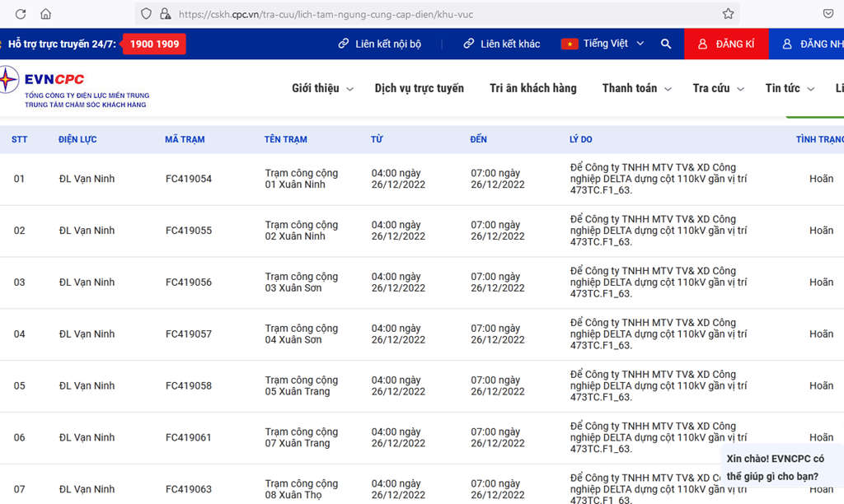This screenshot has width=844, height=504.
Task: Click the shield tracking protection icon
Action: (146, 14)
